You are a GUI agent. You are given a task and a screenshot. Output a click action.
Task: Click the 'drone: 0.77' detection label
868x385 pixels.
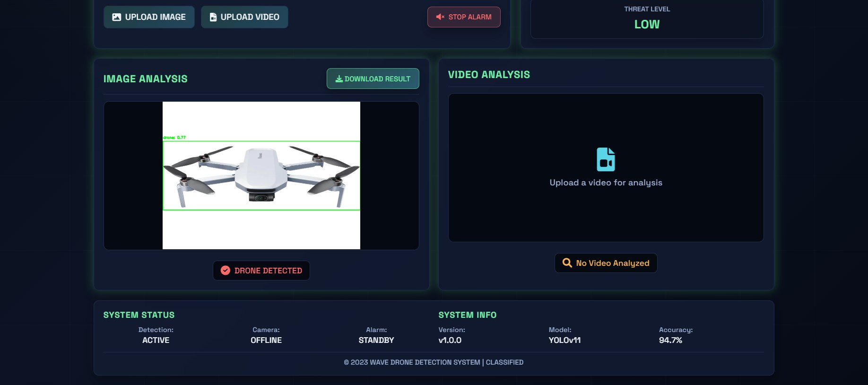tap(174, 138)
